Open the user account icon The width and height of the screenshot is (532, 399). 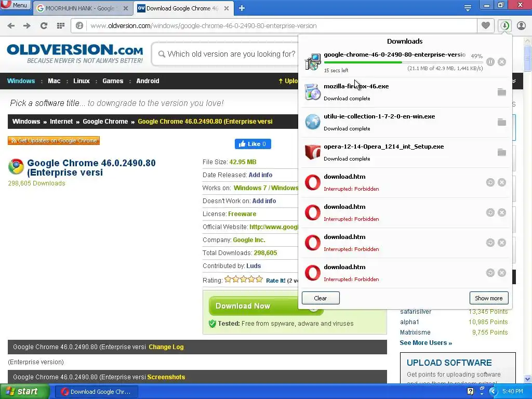(x=521, y=26)
